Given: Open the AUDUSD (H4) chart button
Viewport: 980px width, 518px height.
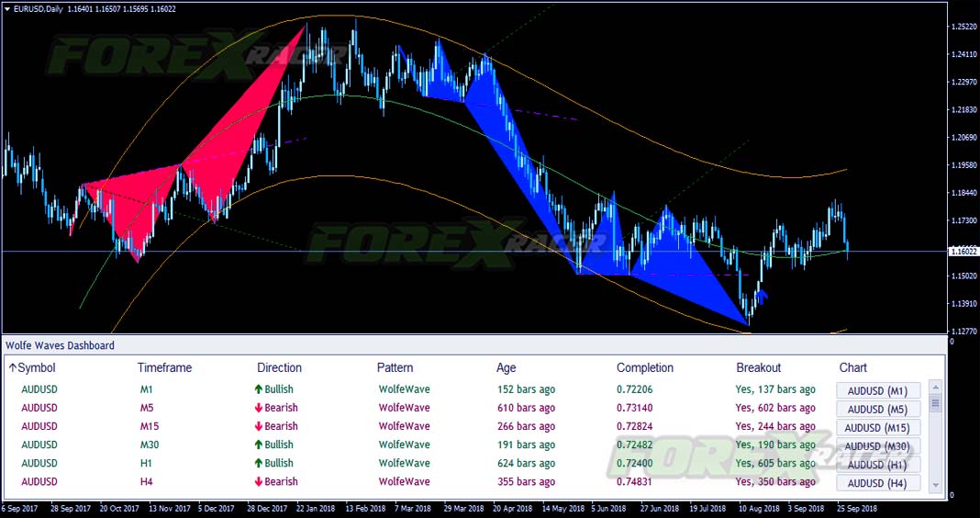Looking at the screenshot, I should click(x=878, y=483).
